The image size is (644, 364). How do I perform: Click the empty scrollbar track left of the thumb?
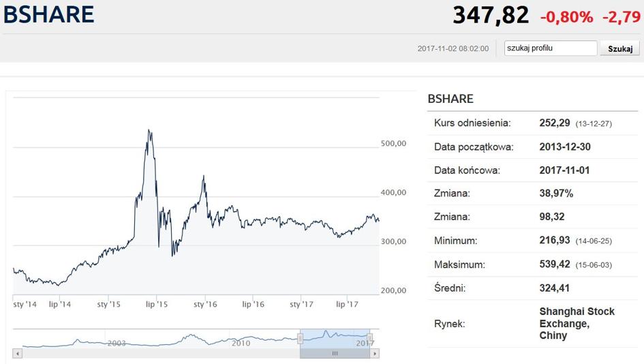157,354
